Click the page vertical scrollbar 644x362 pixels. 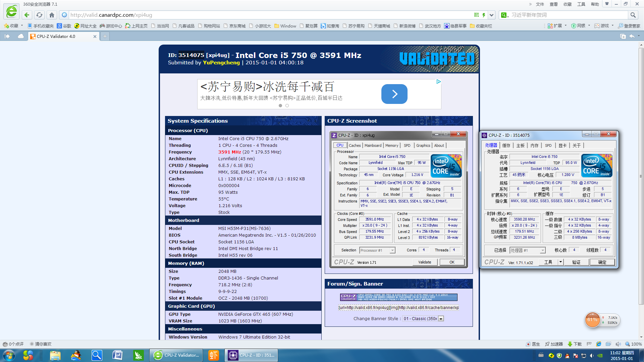tap(641, 177)
